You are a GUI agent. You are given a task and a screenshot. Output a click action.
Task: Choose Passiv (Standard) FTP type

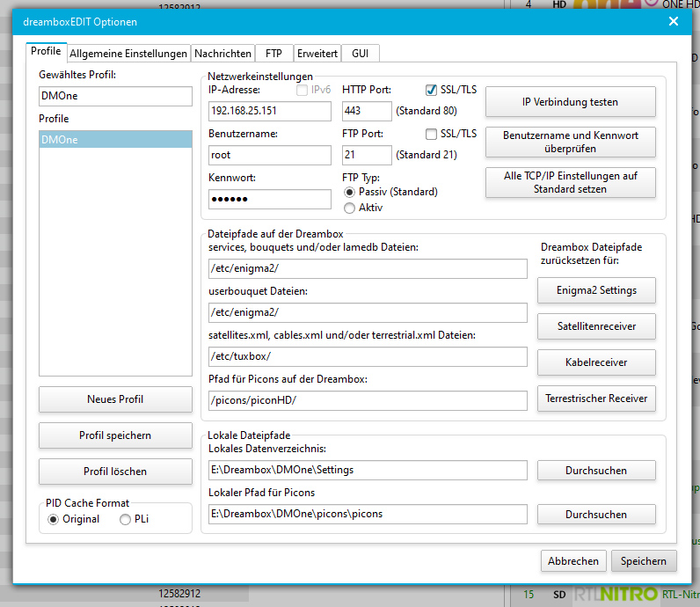point(350,192)
